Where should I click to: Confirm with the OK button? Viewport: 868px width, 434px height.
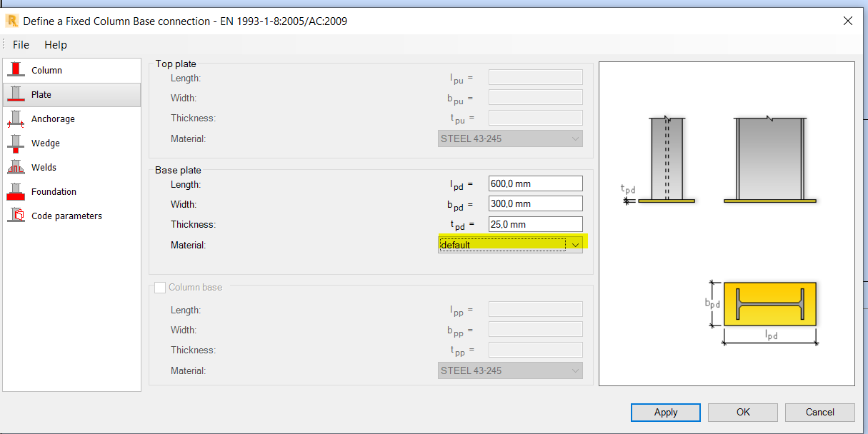[743, 412]
